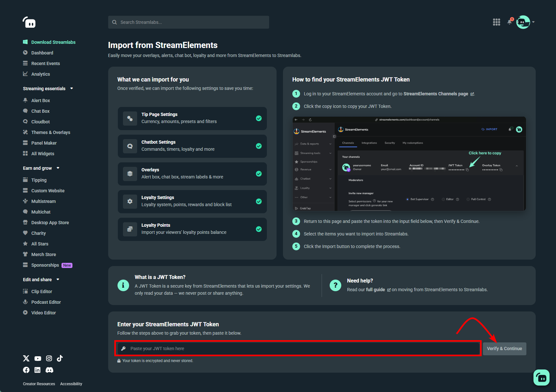Open the StreamElements Channels page link
The image size is (556, 392).
tap(439, 94)
